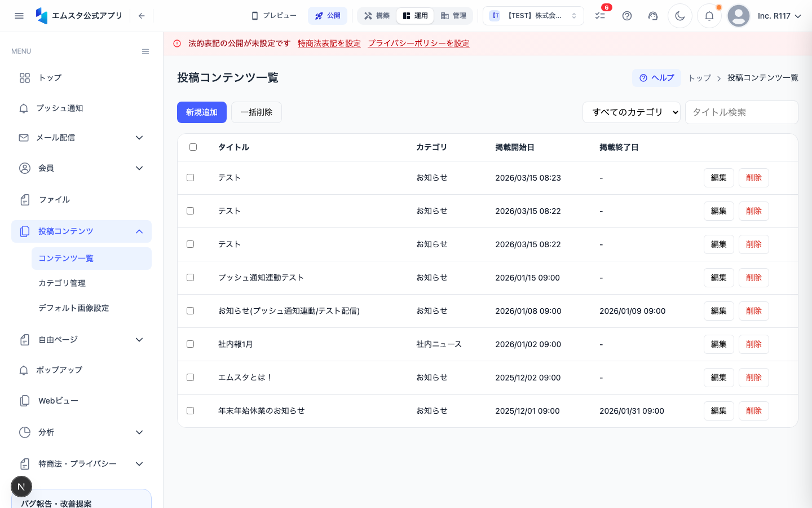Switch to the 管理 tab
This screenshot has height=508, width=812.
454,16
